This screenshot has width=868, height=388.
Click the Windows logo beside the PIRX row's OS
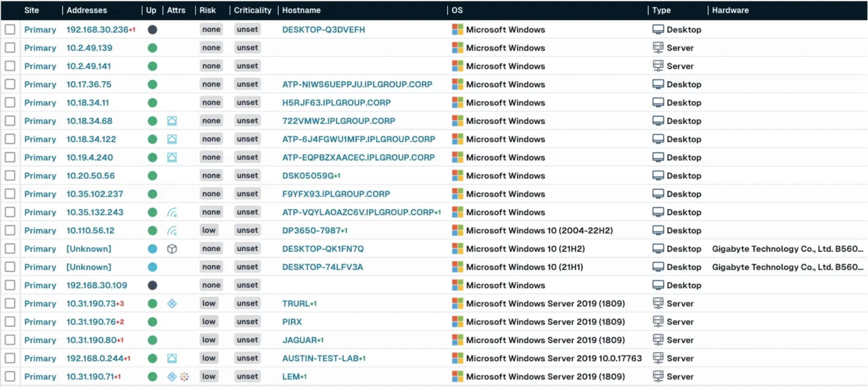tap(457, 322)
